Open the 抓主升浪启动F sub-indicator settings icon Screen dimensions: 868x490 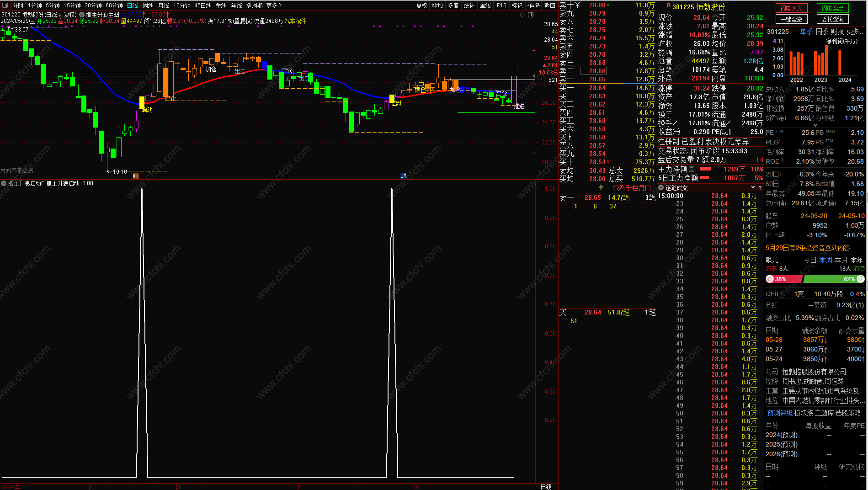[4, 183]
